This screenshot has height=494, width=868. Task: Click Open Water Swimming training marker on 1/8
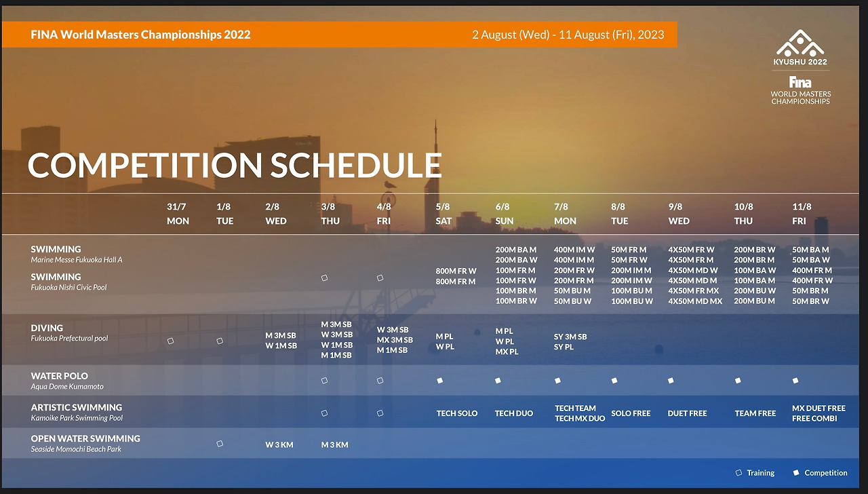[x=219, y=444]
